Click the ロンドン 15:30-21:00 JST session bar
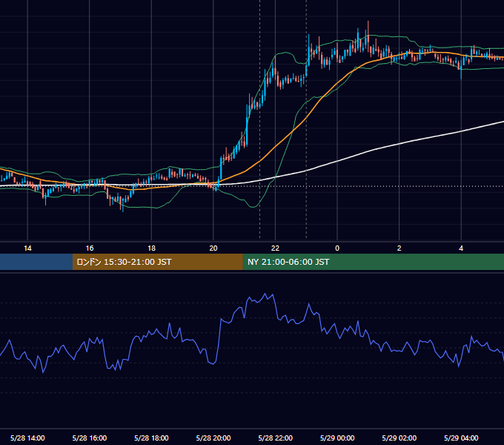 (157, 262)
